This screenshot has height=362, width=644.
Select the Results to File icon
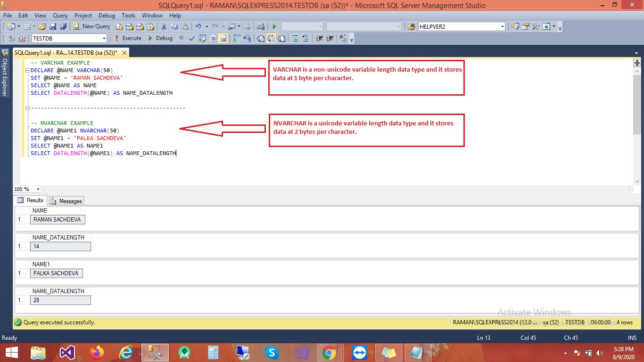[282, 38]
